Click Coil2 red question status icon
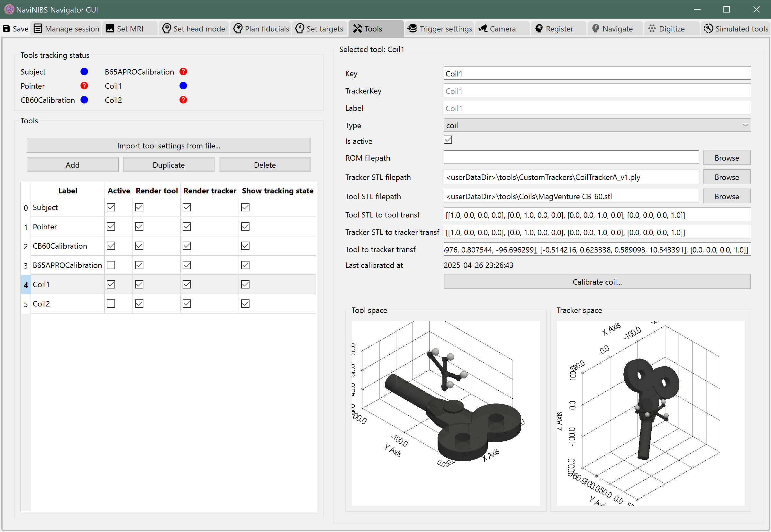This screenshot has height=532, width=771. point(183,100)
